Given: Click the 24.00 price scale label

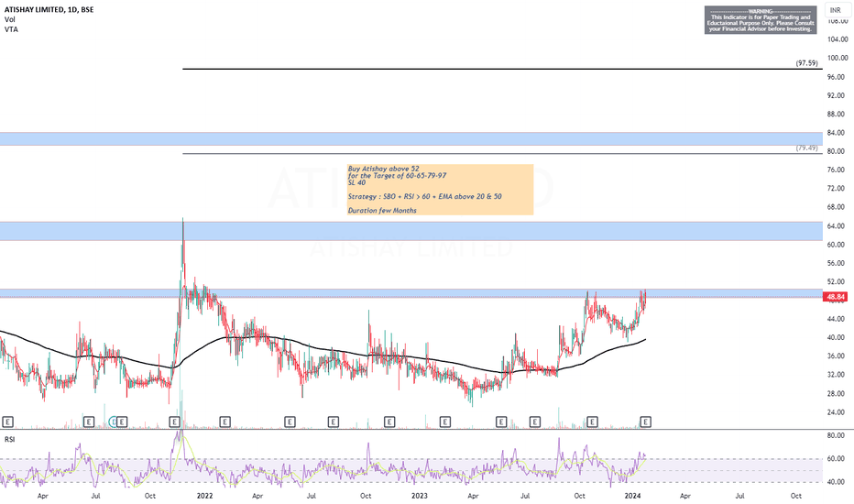Looking at the screenshot, I should point(838,412).
